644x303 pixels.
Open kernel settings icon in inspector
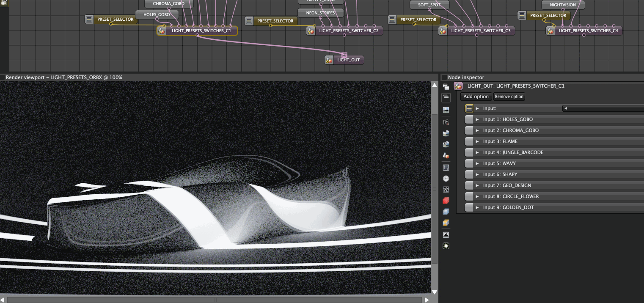[x=446, y=190]
